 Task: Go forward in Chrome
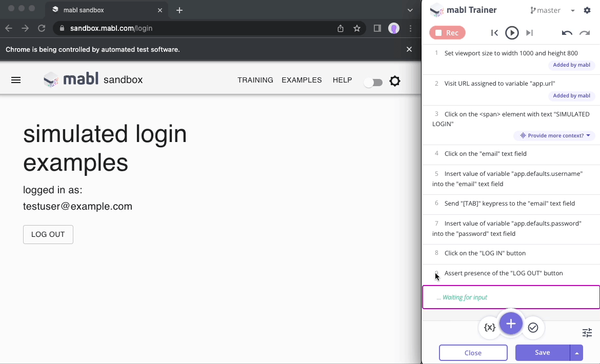25,28
